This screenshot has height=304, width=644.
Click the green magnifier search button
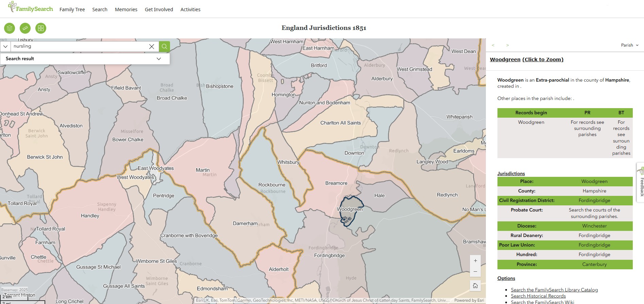click(x=164, y=47)
